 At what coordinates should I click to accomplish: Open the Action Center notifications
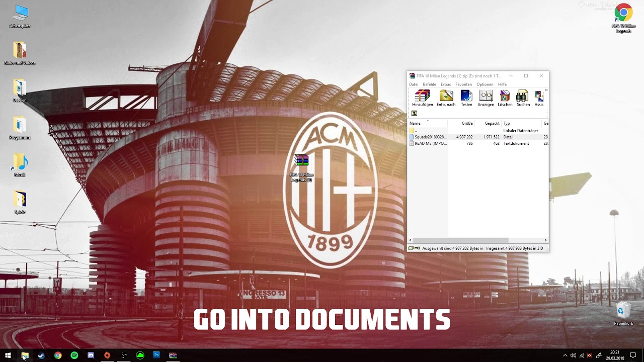point(633,355)
